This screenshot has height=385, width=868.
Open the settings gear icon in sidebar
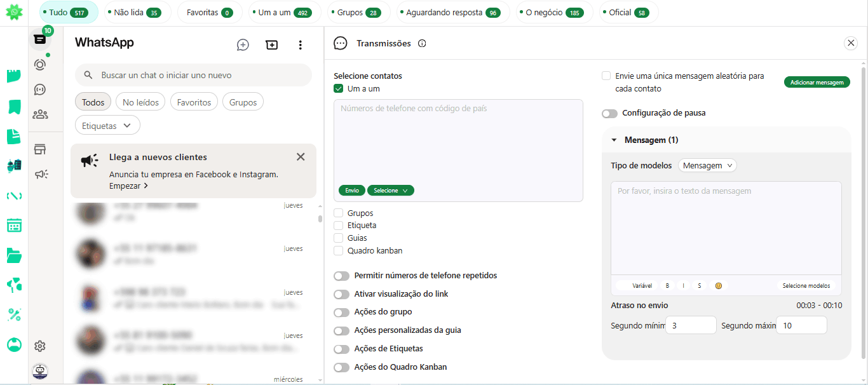(x=40, y=346)
